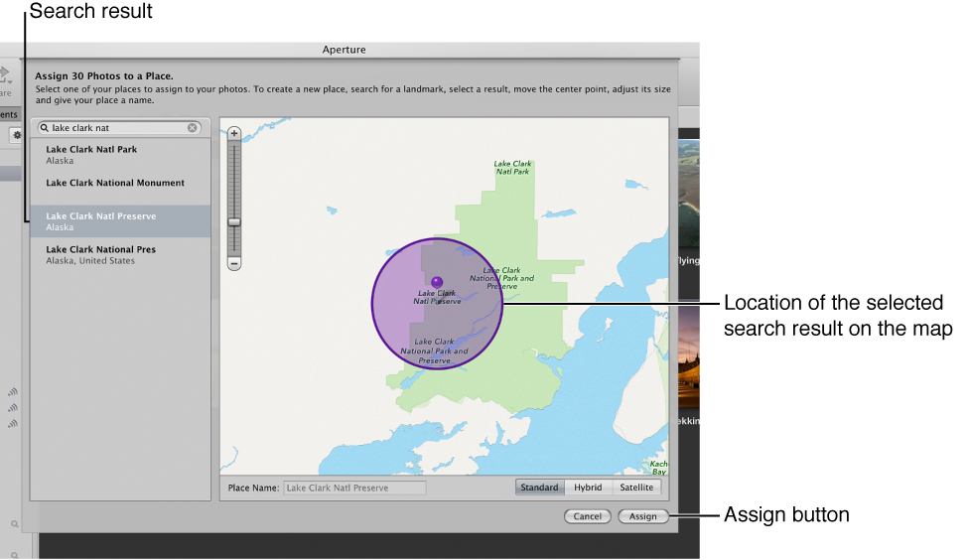Zoom in the map with the plus button
Image resolution: width=969 pixels, height=560 pixels.
[234, 133]
